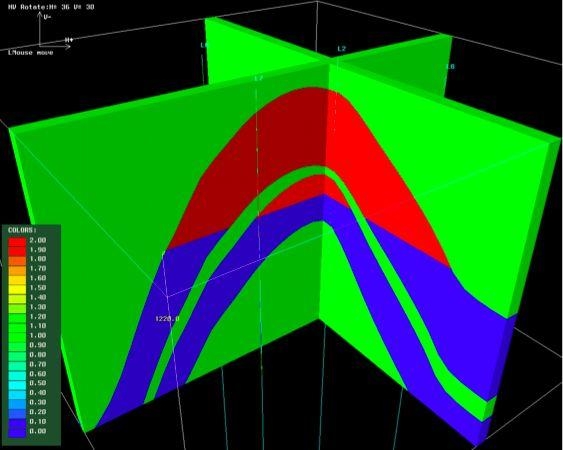The height and width of the screenshot is (450, 563).
Task: Click the H+ horizontal axis arrow
Action: 55,46
